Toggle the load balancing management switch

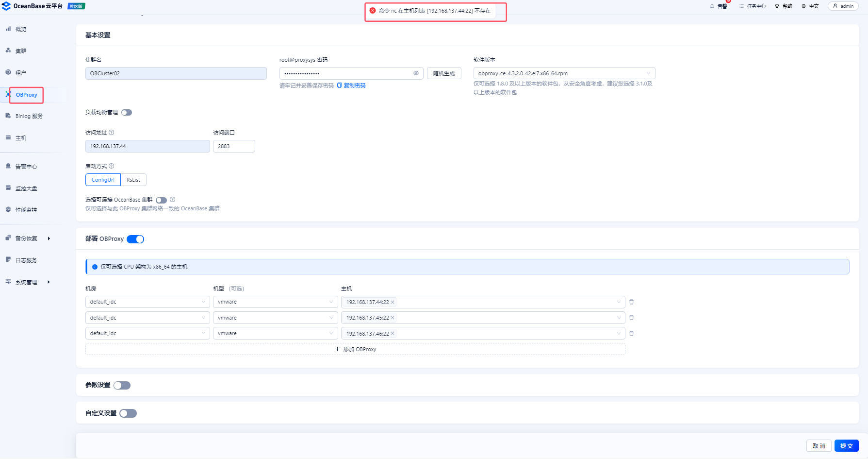click(x=127, y=113)
